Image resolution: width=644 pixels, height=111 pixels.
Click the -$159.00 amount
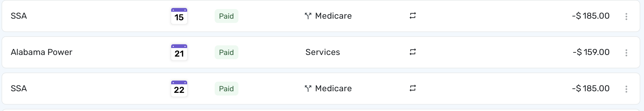tap(591, 52)
